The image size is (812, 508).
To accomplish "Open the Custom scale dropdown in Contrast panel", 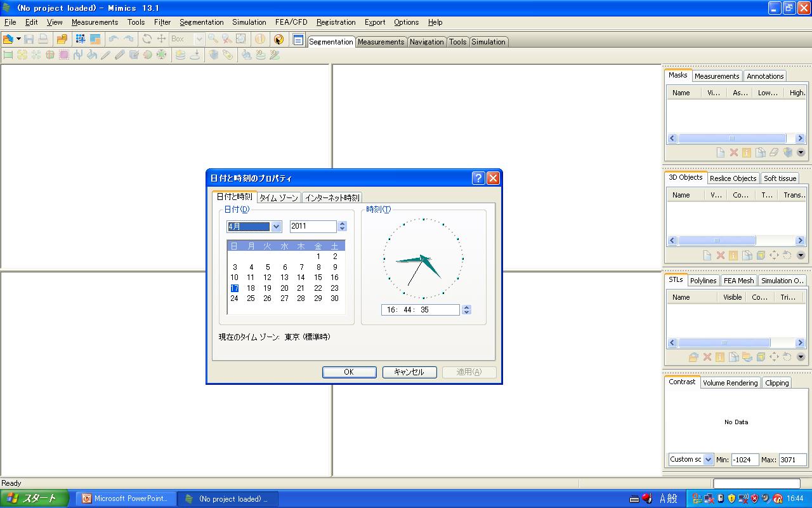I will [x=709, y=460].
